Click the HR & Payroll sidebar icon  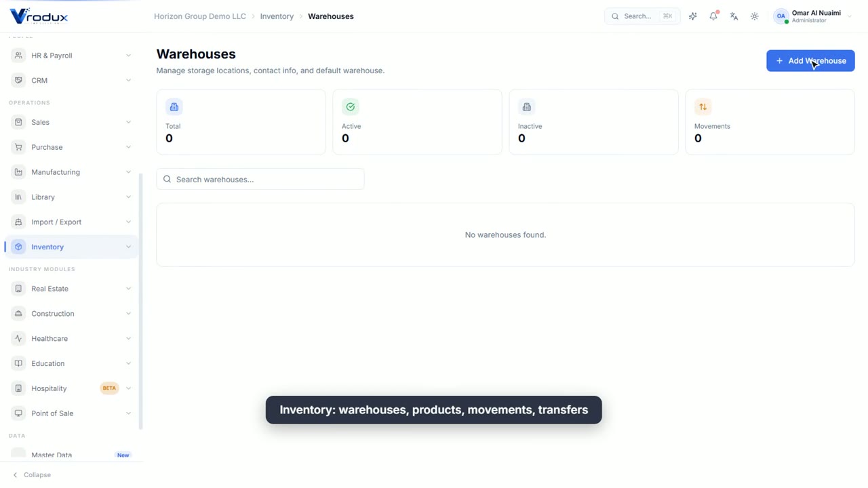(x=18, y=56)
